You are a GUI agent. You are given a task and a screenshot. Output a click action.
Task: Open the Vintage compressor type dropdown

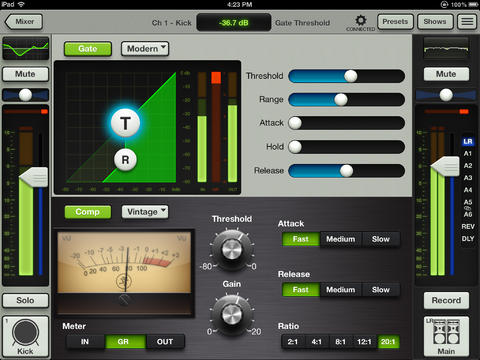(145, 212)
